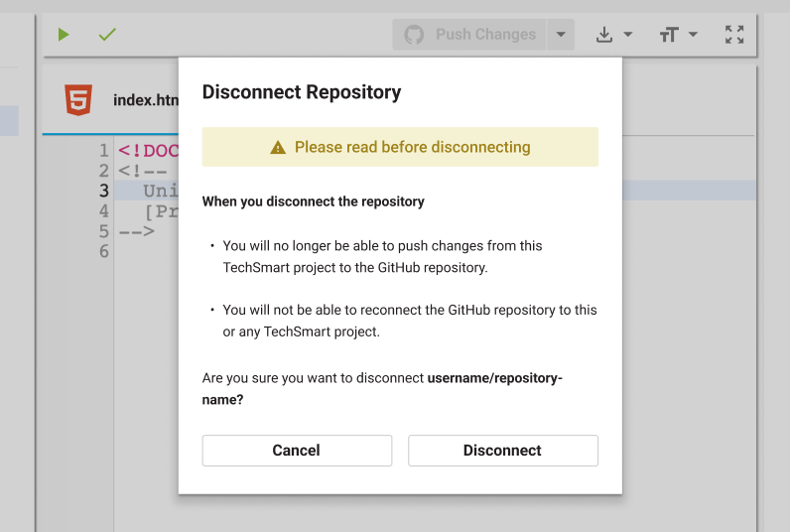This screenshot has width=790, height=532.
Task: Click "Please read before disconnecting" banner text
Action: (x=412, y=147)
